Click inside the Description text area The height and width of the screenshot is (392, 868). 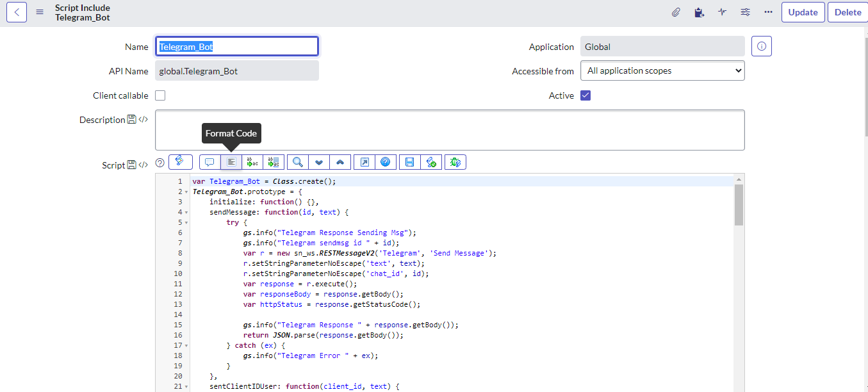tap(450, 130)
